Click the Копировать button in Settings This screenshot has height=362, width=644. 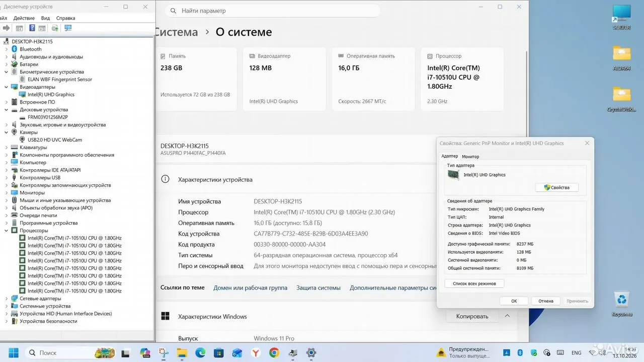[x=472, y=316]
